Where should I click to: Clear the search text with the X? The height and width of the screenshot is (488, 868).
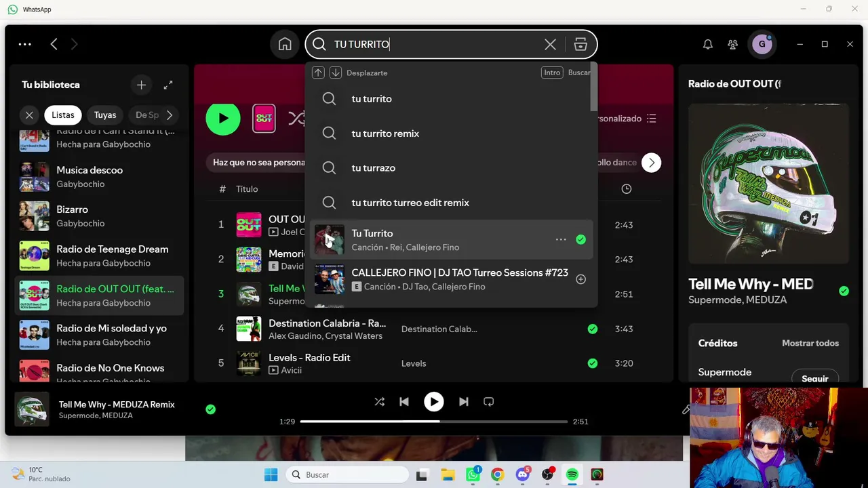click(550, 44)
